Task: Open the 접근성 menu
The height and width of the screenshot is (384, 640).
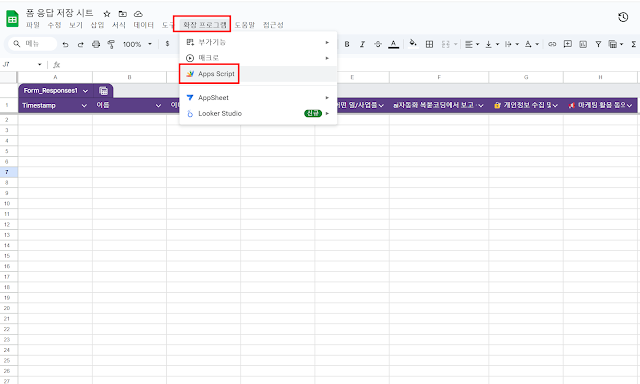Action: click(x=273, y=25)
